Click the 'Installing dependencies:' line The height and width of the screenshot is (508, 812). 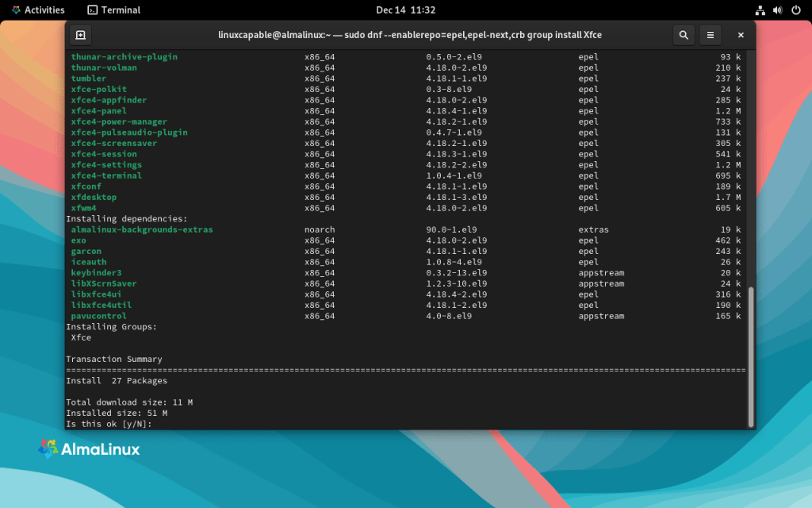pos(127,219)
